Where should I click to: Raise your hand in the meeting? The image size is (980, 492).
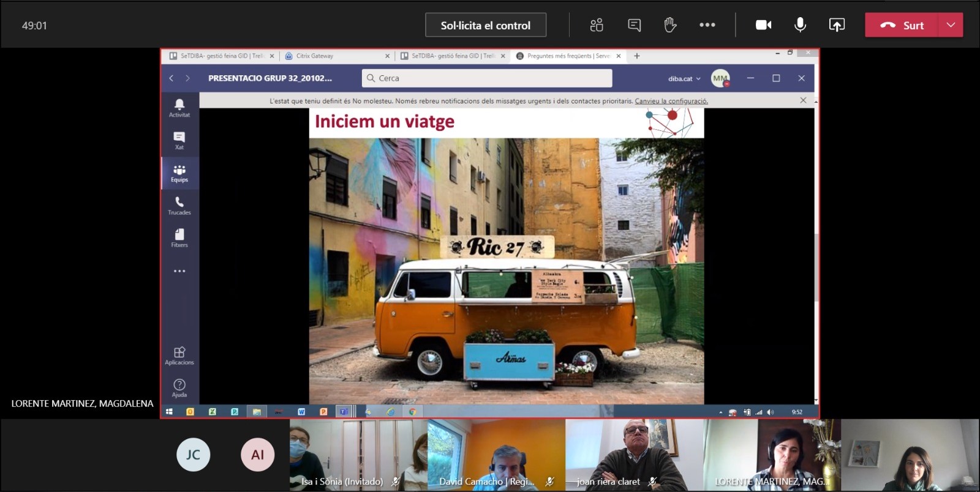[670, 25]
